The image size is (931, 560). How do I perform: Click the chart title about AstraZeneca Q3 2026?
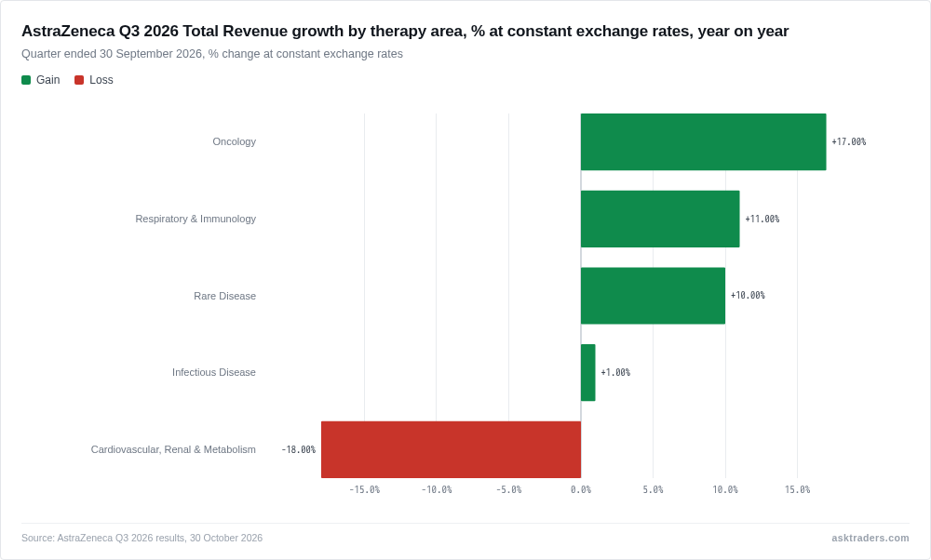pos(405,31)
